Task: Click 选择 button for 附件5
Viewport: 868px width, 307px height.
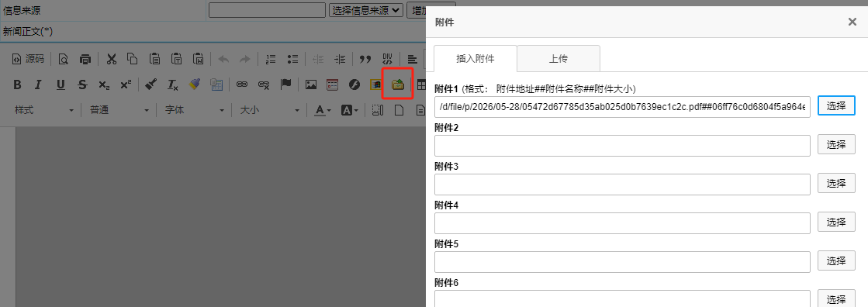Action: (x=836, y=260)
